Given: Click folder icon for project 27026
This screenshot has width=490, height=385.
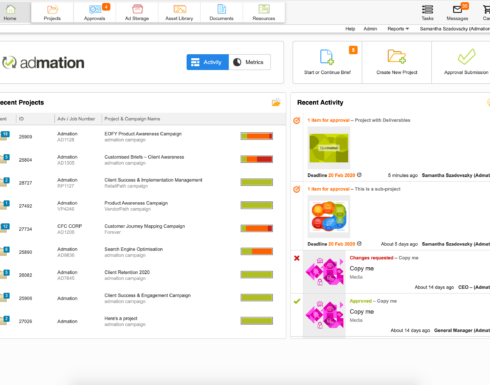Looking at the screenshot, I should click(4, 320).
